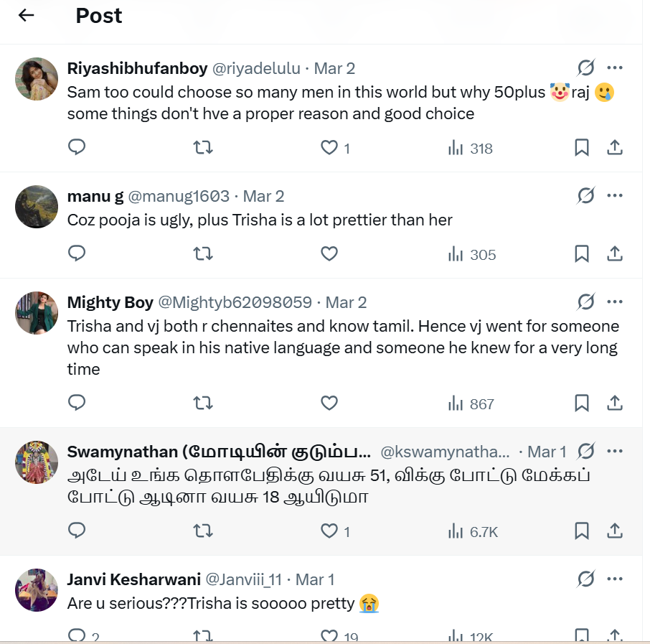Open Janvi Kesharwani's profile name link
650x644 pixels.
click(134, 579)
